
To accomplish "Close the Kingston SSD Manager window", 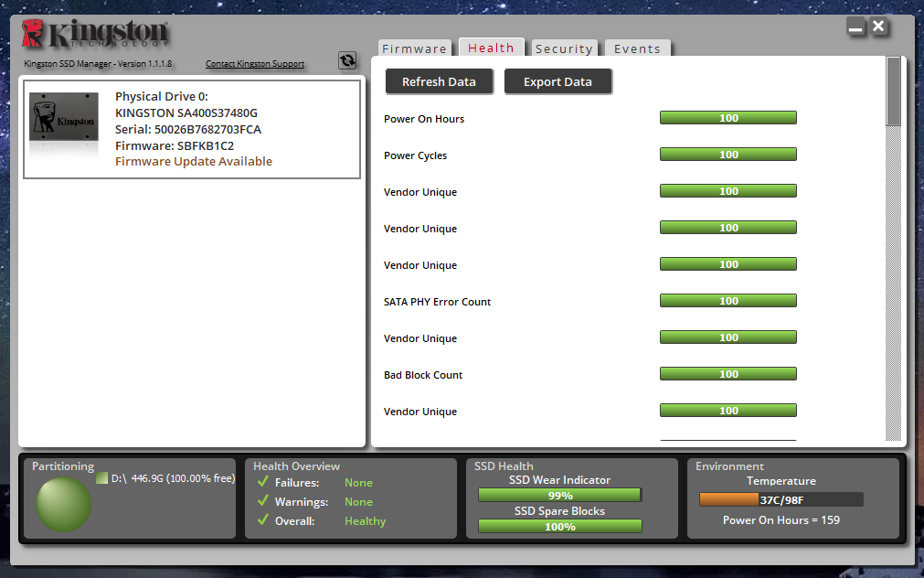I will tap(878, 27).
